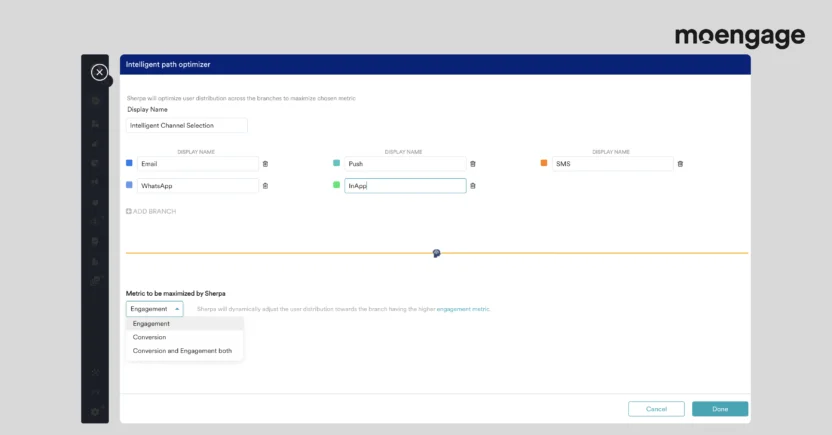Viewport: 832px width, 435px height.
Task: Delete the SMS branch with trash icon
Action: (x=680, y=164)
